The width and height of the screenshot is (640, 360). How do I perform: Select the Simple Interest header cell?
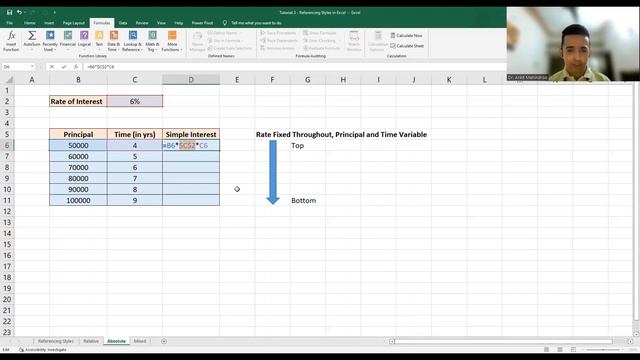[x=191, y=134]
